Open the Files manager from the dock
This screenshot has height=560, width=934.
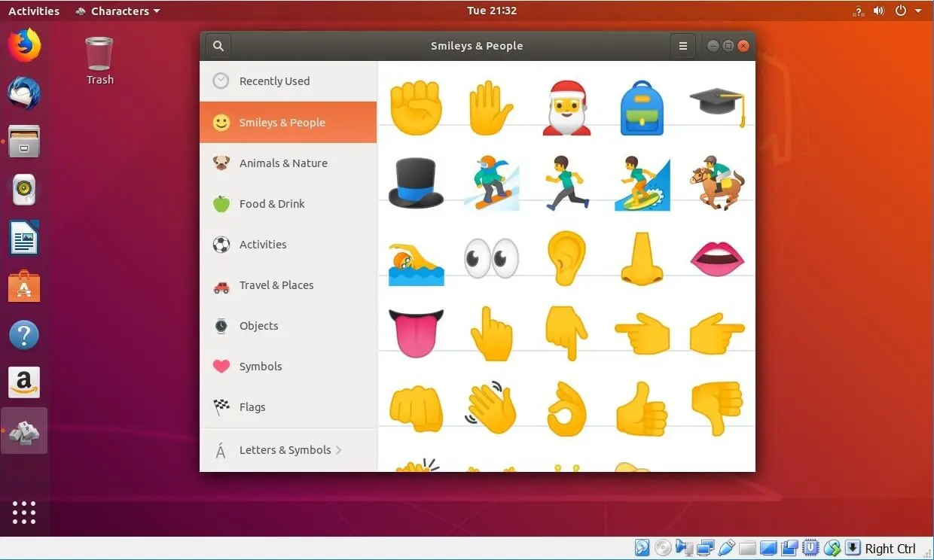tap(24, 142)
